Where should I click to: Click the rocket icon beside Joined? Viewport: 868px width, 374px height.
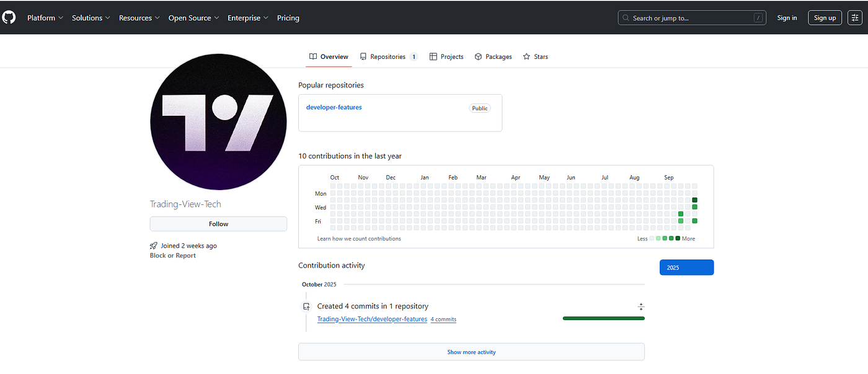(x=154, y=246)
